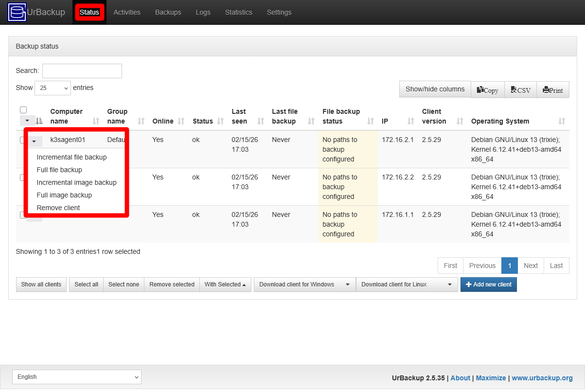Uncheck the k3sagent01 row checkbox

tap(22, 140)
